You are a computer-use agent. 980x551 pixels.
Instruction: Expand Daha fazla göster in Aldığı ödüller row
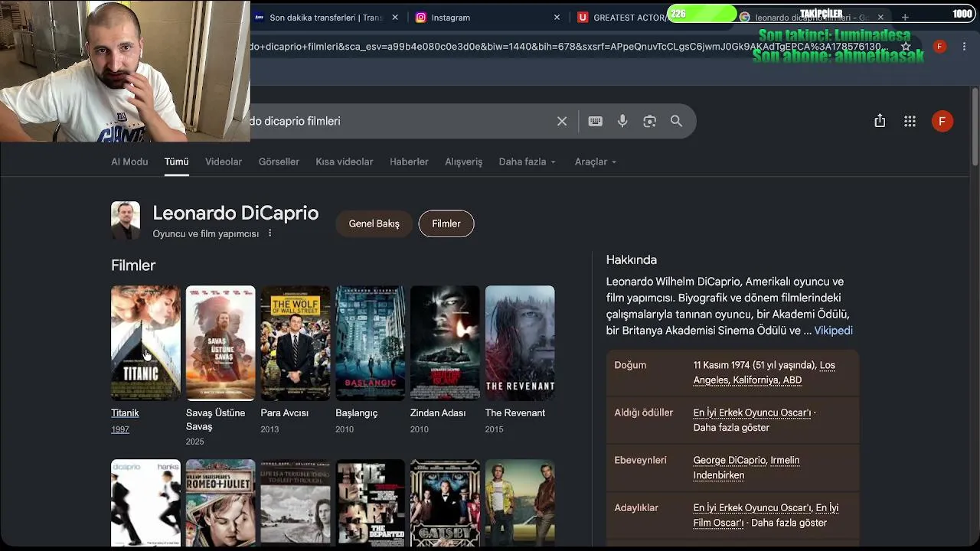coord(731,427)
